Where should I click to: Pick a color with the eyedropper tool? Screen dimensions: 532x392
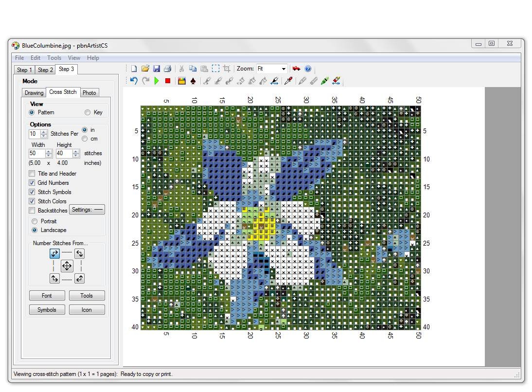click(288, 80)
